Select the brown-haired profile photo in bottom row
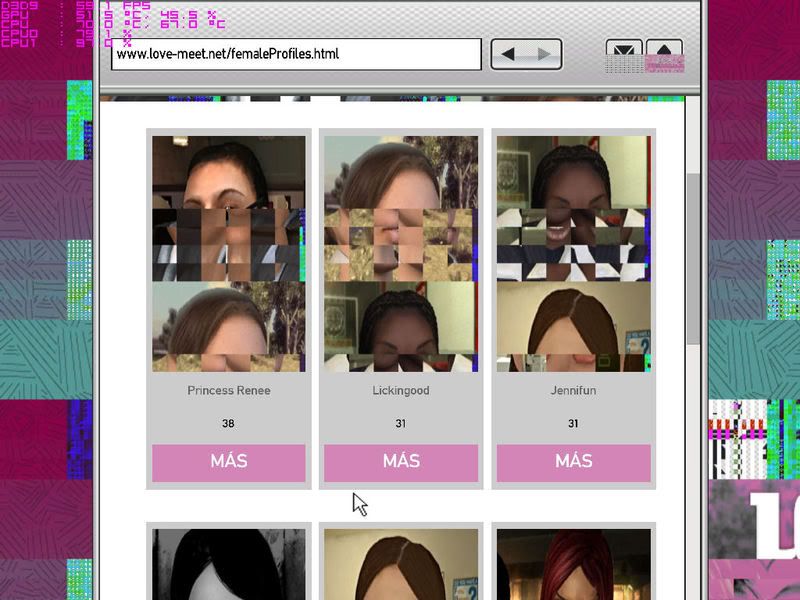800x600 pixels. (401, 564)
